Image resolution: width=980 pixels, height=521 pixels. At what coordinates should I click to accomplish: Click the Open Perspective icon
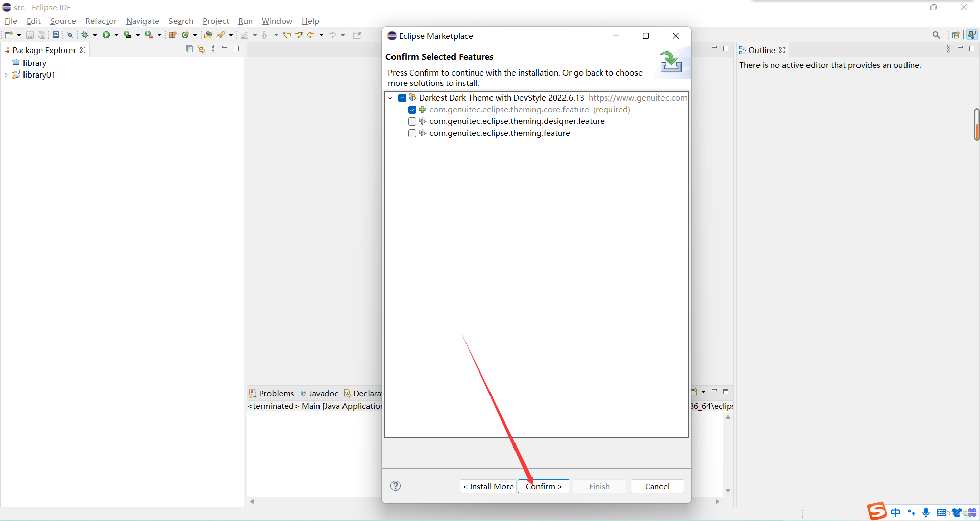(955, 35)
